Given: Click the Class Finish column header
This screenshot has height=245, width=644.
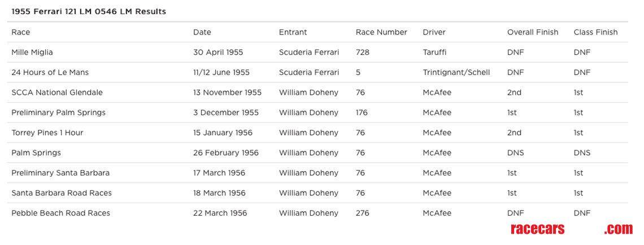Looking at the screenshot, I should [x=595, y=32].
